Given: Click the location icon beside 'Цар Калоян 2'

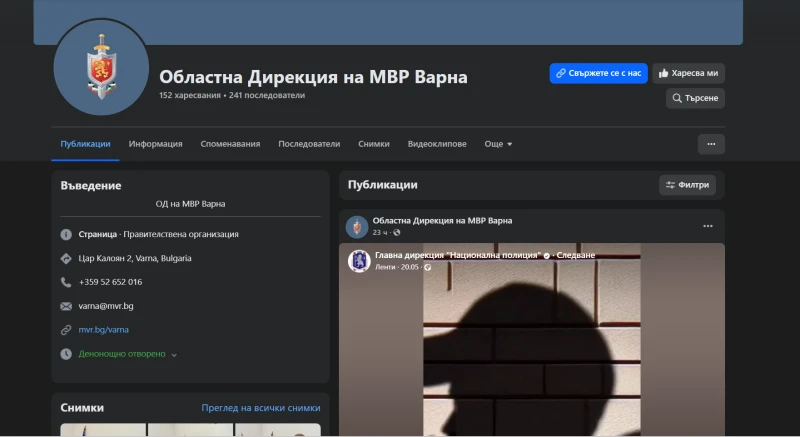Looking at the screenshot, I should tap(66, 258).
